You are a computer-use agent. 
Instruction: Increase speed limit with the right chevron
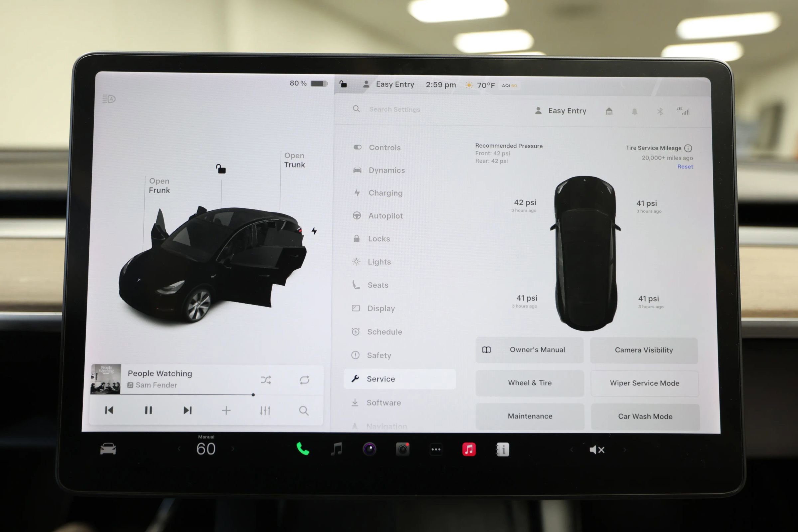click(x=233, y=449)
